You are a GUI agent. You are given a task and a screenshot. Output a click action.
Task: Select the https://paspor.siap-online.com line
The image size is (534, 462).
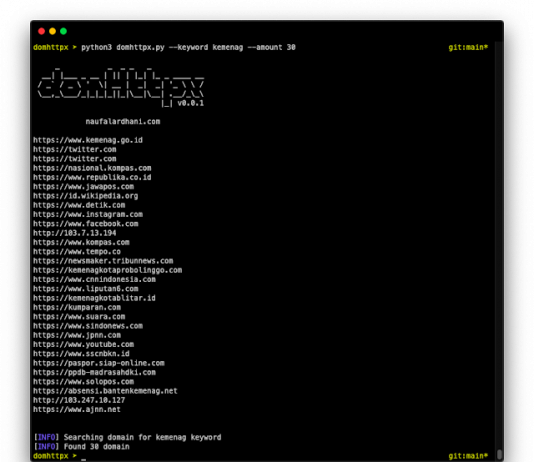(x=99, y=363)
